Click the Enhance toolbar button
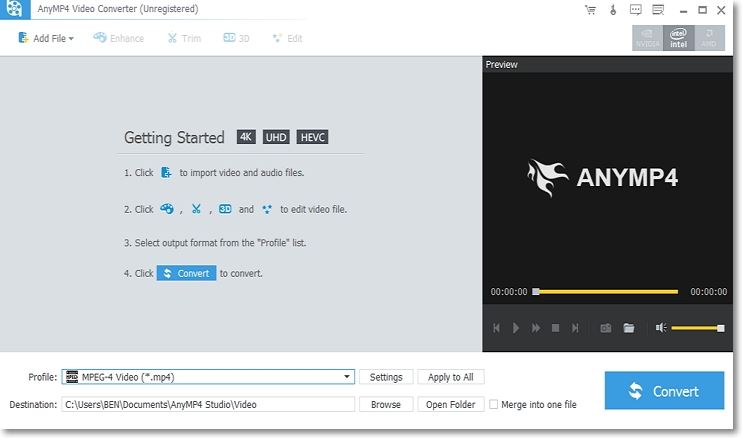Viewport: 742px width, 438px height. (x=119, y=38)
